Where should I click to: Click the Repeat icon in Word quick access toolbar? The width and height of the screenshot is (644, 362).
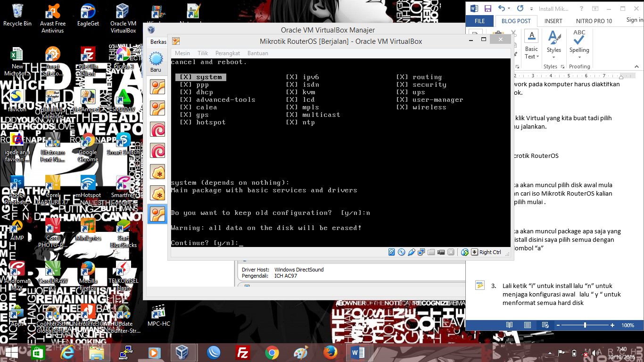click(520, 8)
